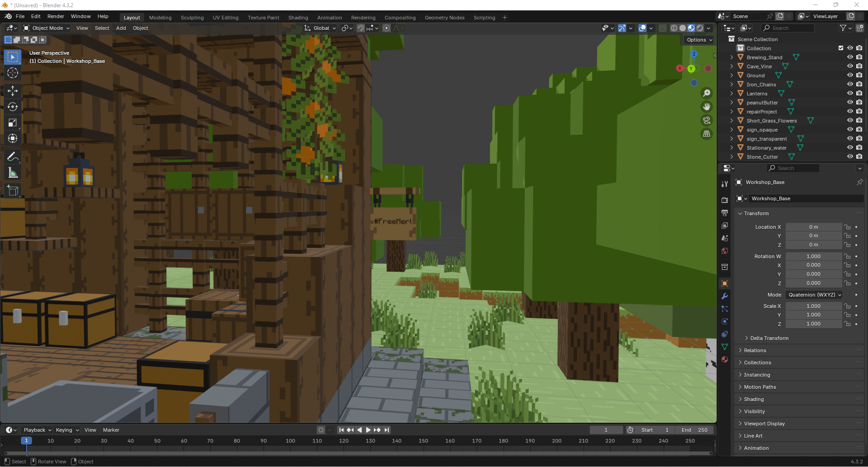
Task: Select the Move tool in toolbar
Action: tap(13, 91)
